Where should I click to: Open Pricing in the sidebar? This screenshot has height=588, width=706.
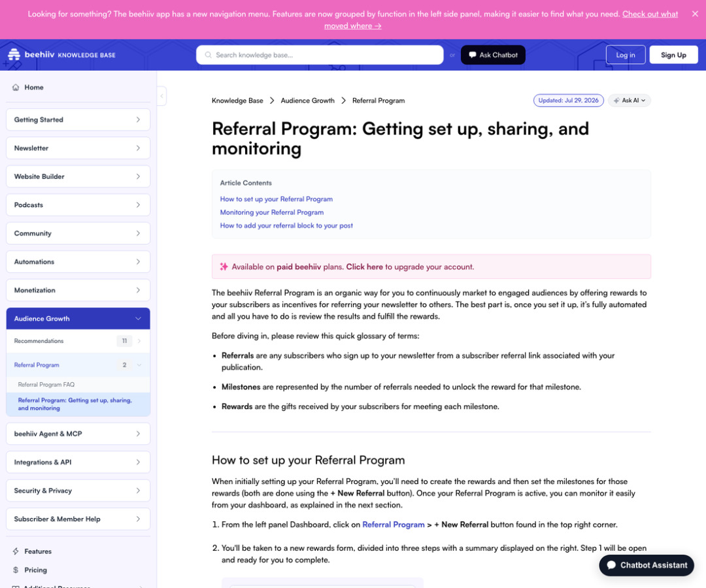pos(35,570)
